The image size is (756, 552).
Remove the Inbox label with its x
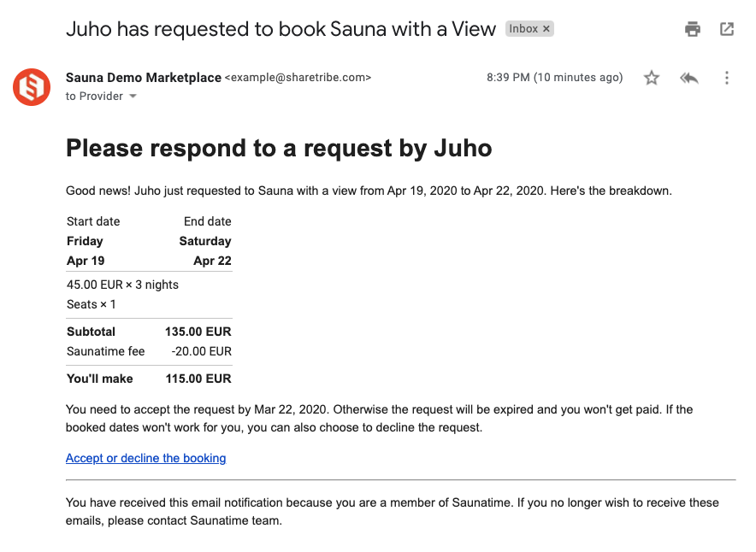(x=547, y=29)
